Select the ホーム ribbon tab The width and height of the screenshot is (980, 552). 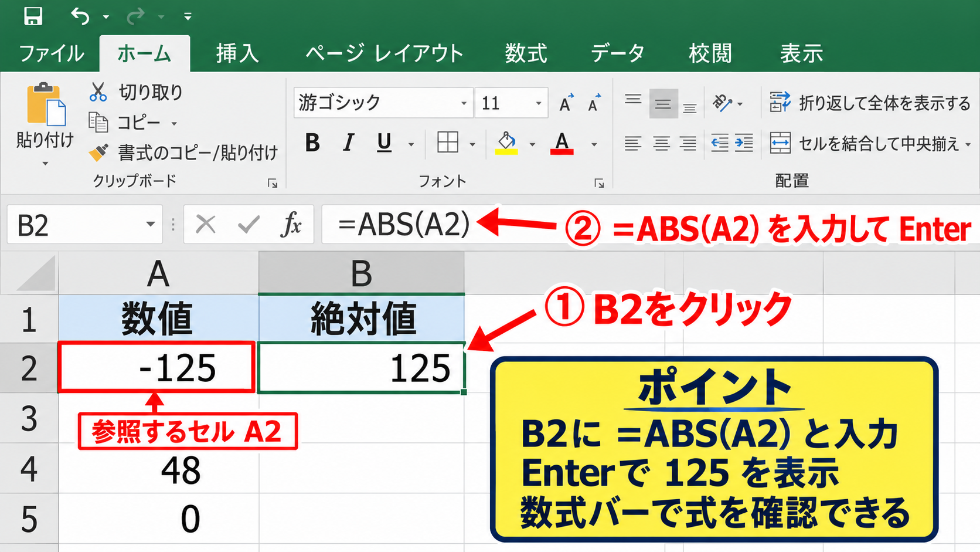144,53
